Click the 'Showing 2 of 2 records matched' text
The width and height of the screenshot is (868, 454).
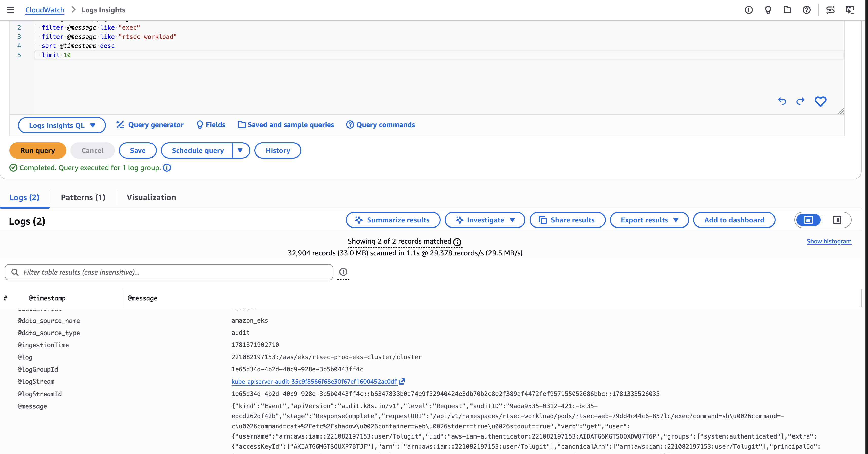(399, 241)
